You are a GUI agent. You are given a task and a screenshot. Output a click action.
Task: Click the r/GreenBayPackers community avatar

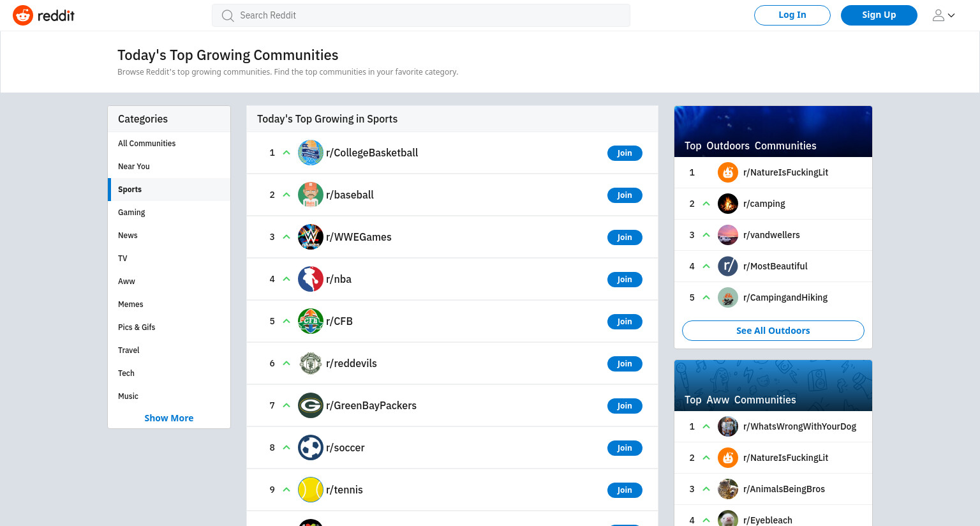311,405
